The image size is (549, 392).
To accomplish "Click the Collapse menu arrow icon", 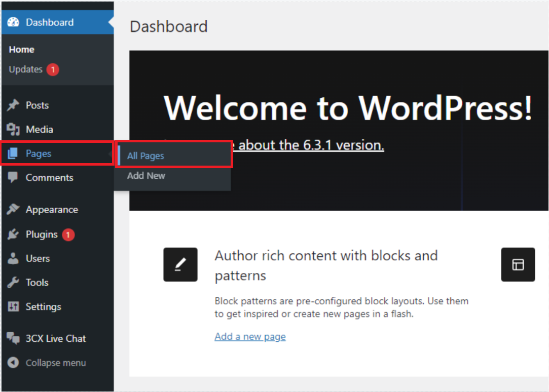I will (x=13, y=363).
